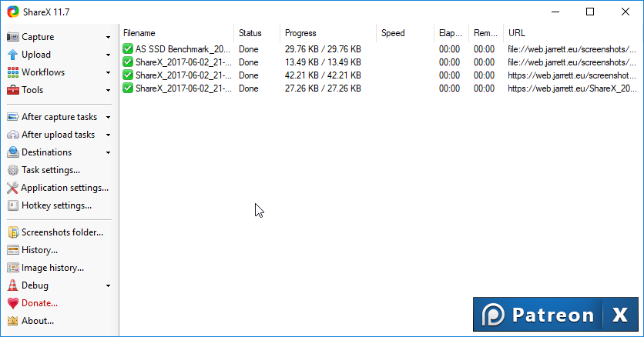This screenshot has height=337, width=644.
Task: Click the Application settings wrench icon
Action: [x=12, y=188]
